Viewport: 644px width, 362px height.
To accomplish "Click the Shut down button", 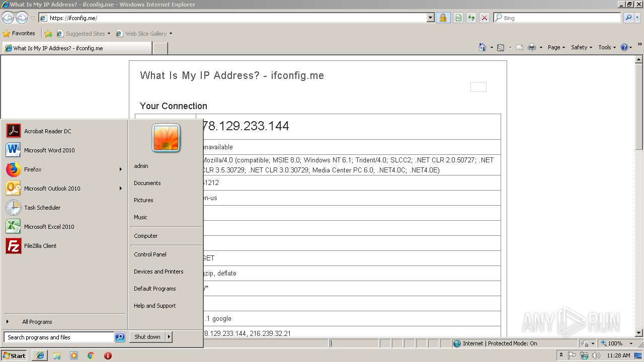I will pyautogui.click(x=147, y=337).
